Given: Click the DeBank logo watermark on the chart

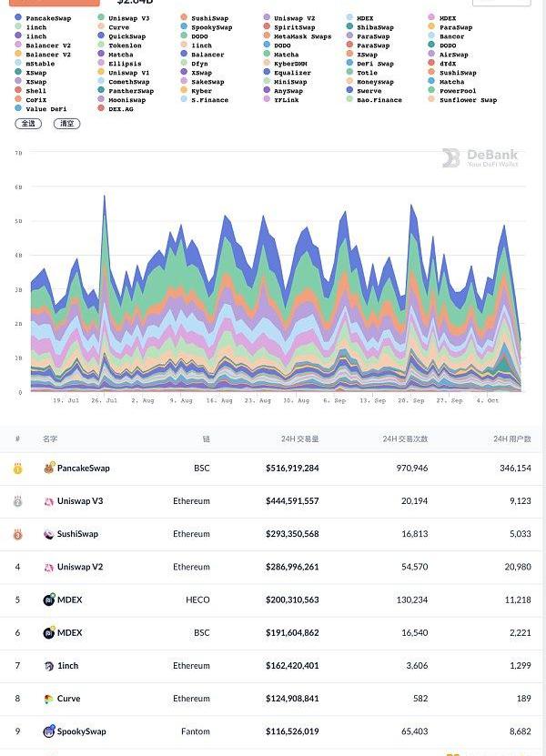Looking at the screenshot, I should coord(480,158).
